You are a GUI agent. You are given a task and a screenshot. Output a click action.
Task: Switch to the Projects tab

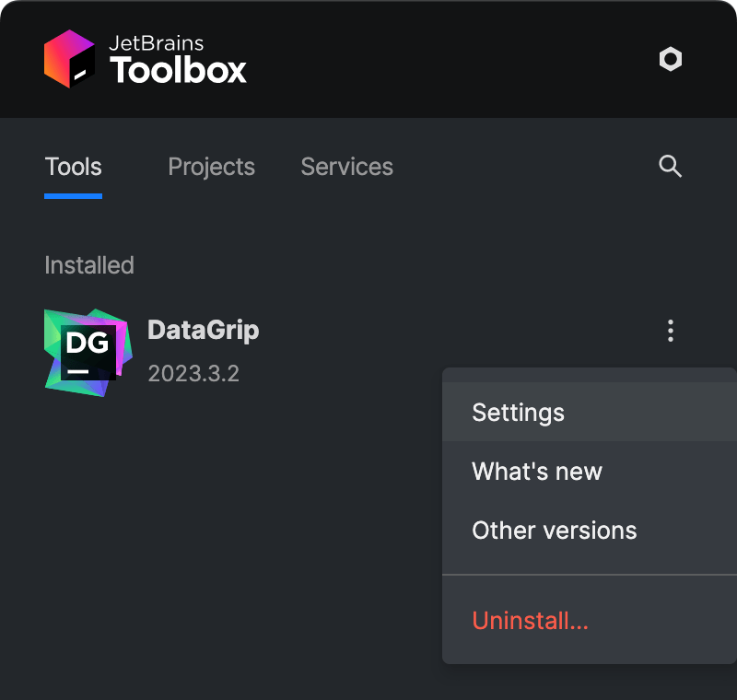click(211, 167)
